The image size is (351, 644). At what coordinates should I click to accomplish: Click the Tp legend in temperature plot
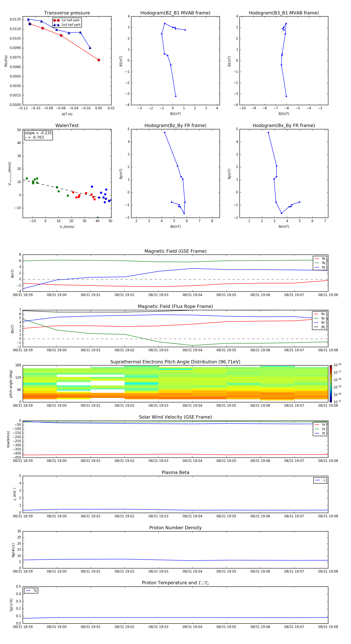tap(31, 591)
